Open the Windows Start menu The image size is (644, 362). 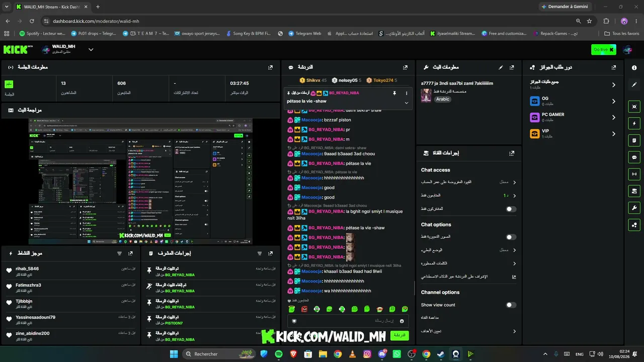(x=174, y=354)
